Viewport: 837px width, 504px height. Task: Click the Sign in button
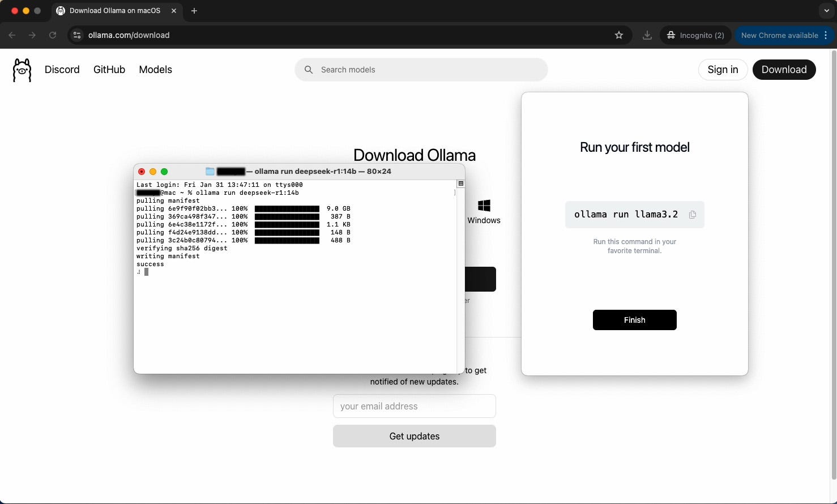click(723, 70)
